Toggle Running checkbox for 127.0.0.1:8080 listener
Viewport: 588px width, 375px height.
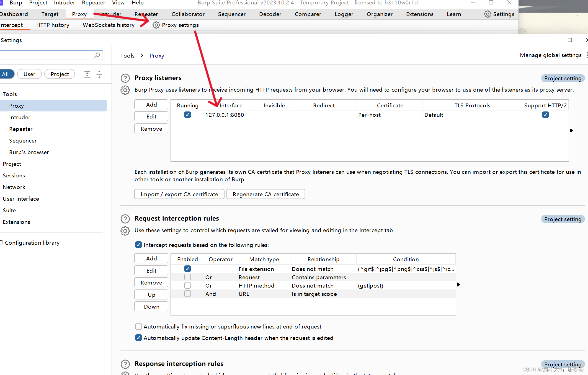pos(187,115)
